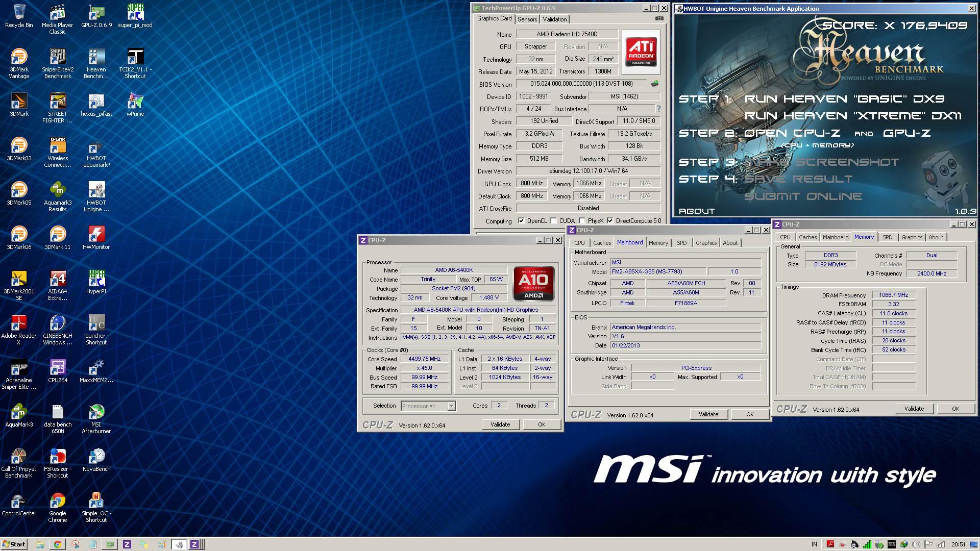Open Caches tab in Mainboard CPU-Z window
This screenshot has height=551, width=980.
click(602, 243)
